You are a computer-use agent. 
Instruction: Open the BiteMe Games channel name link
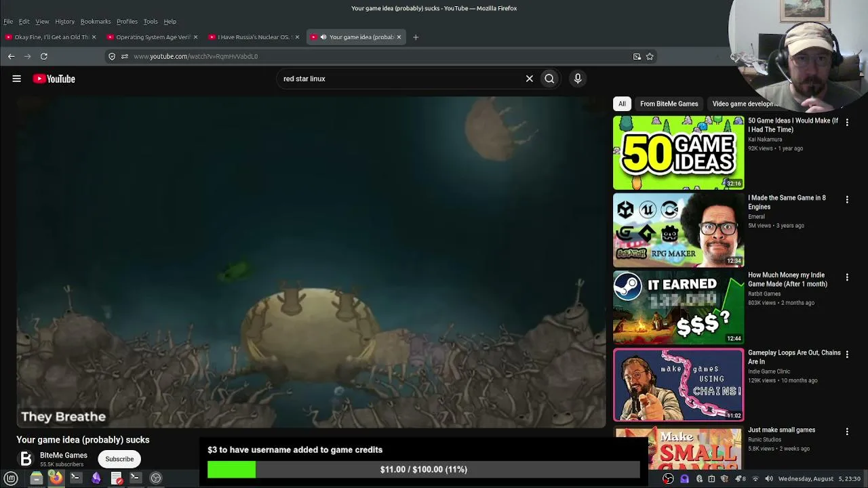click(x=64, y=455)
